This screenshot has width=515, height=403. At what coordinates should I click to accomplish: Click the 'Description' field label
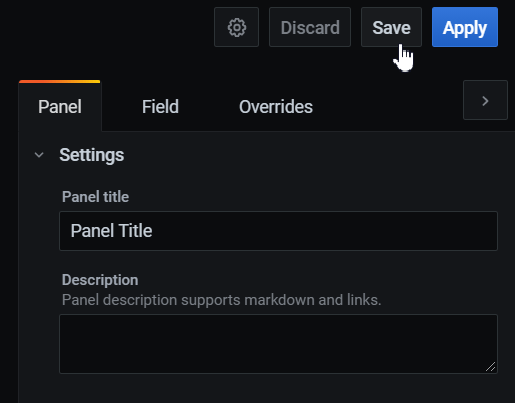100,280
